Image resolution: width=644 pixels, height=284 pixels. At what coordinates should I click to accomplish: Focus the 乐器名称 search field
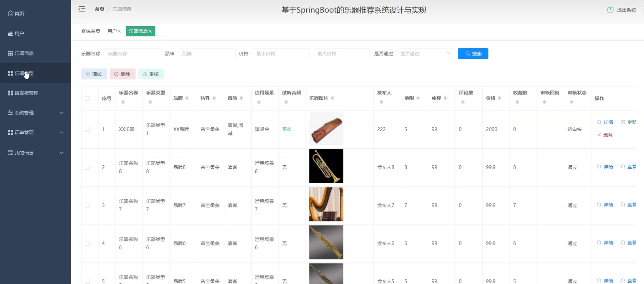click(x=132, y=54)
